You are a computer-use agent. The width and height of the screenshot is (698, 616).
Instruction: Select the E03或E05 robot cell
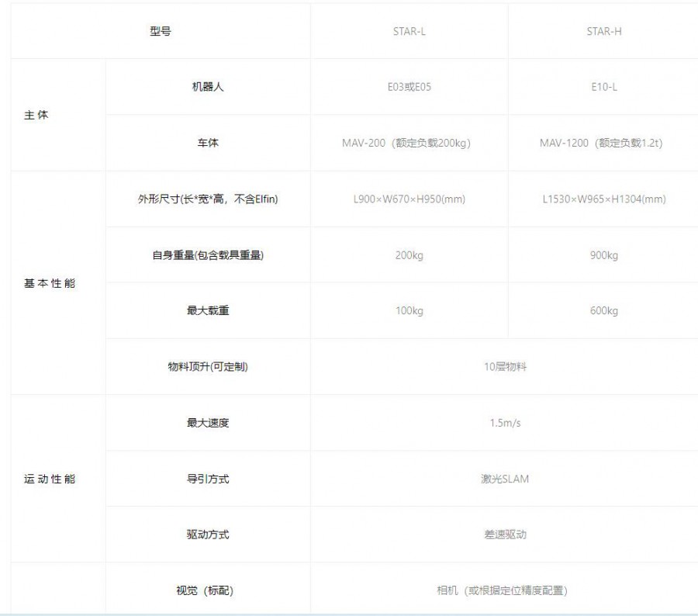click(409, 87)
